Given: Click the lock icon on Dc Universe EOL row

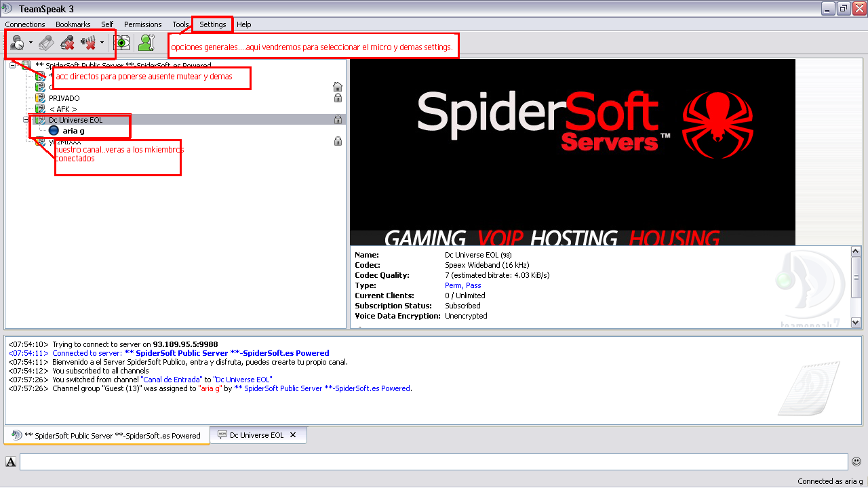Looking at the screenshot, I should tap(338, 120).
